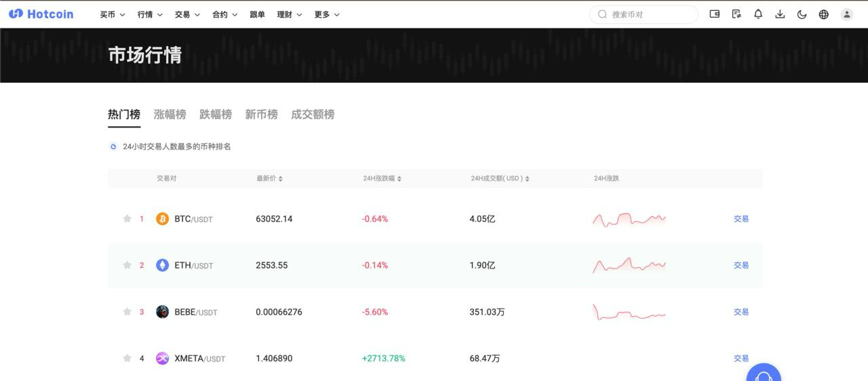Switch to 成交额榜 tab

coord(312,115)
